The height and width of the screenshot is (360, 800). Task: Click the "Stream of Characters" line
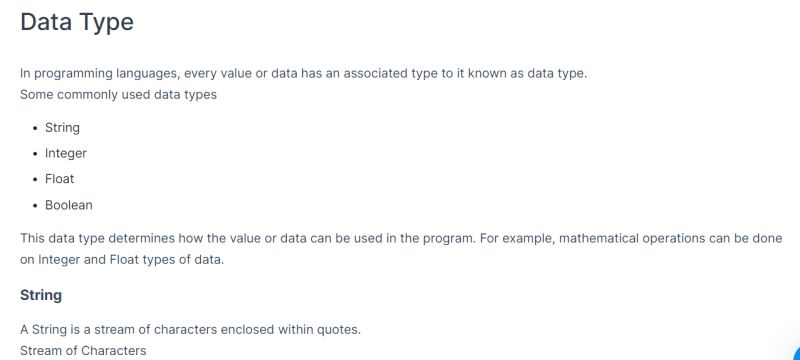coord(83,351)
